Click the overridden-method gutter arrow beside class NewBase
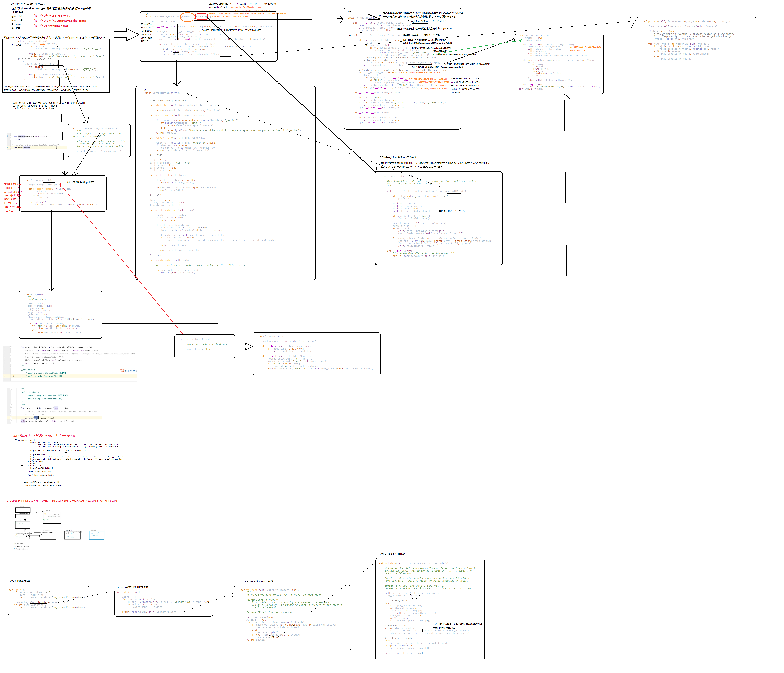This screenshot has height=673, width=784. pyautogui.click(x=8, y=136)
